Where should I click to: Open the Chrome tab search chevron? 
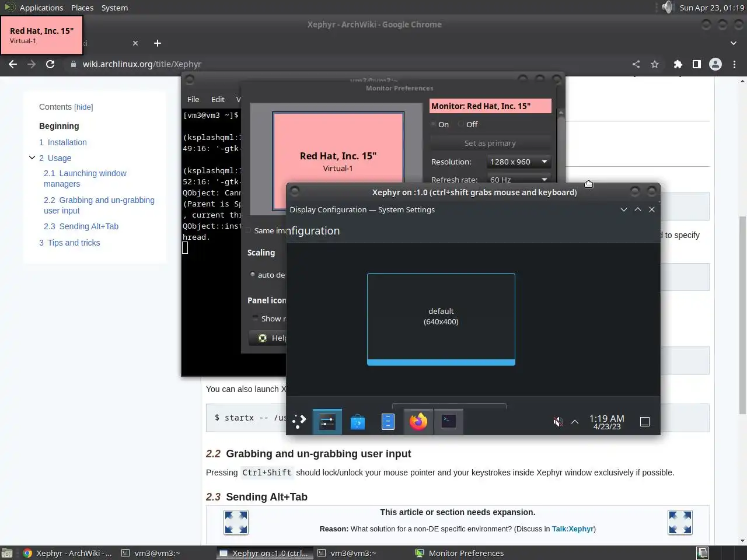click(x=734, y=43)
